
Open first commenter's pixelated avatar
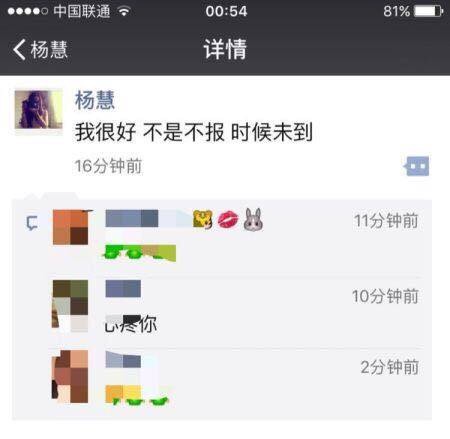pyautogui.click(x=71, y=227)
